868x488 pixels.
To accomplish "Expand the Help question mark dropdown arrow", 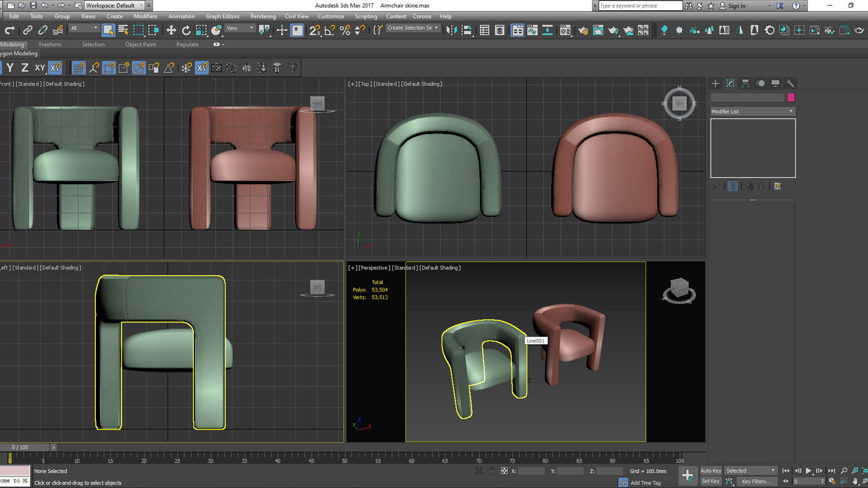I will [804, 6].
